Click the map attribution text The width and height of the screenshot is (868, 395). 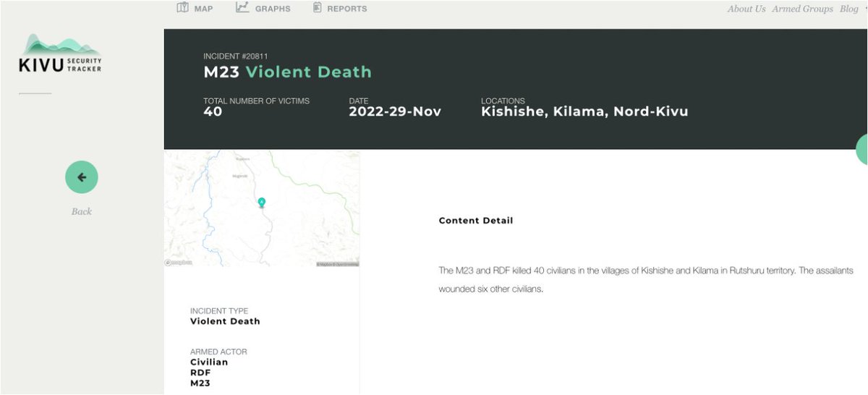tap(337, 264)
